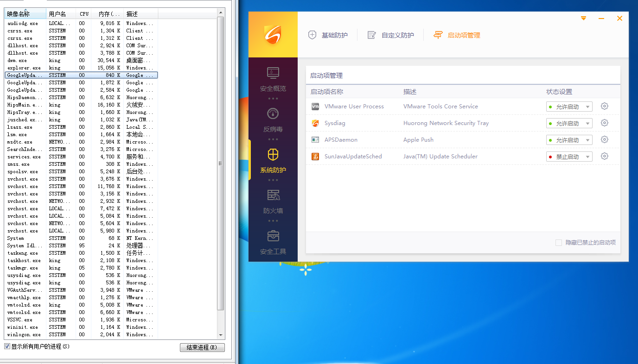Click the APSDaemon row icon
The image size is (638, 364).
[315, 140]
